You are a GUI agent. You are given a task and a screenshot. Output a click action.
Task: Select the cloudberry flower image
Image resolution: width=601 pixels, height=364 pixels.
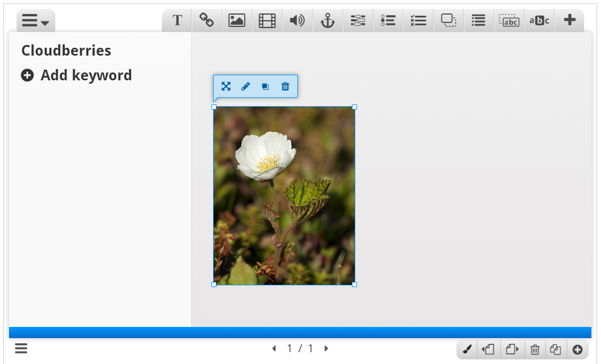pyautogui.click(x=284, y=196)
